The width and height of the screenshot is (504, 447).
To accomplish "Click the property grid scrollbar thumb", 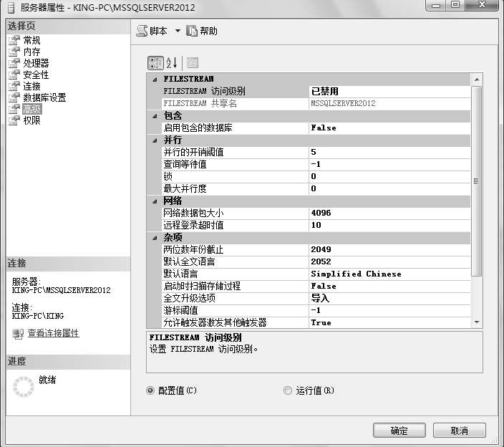I will (477, 181).
